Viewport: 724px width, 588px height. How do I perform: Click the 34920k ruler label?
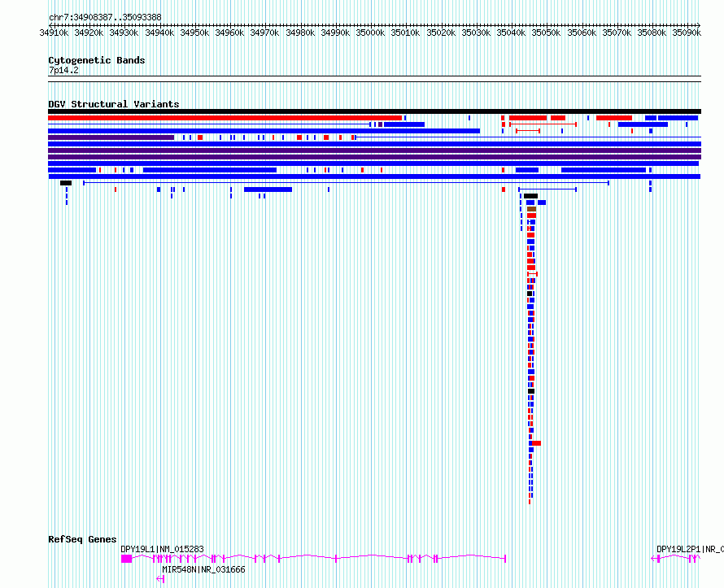(89, 33)
